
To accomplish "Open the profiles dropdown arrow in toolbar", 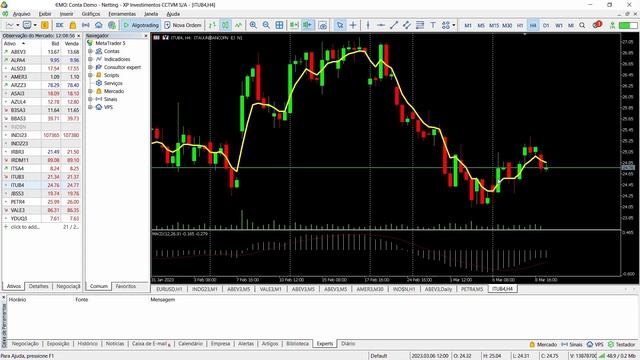I will pos(35,25).
